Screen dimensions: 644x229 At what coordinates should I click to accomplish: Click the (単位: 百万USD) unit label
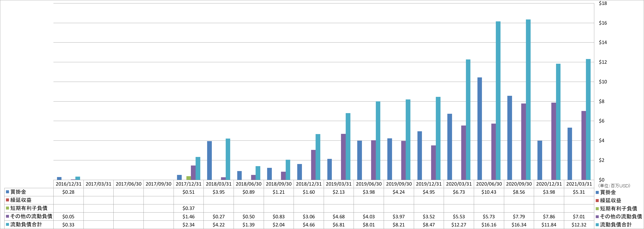coord(614,186)
